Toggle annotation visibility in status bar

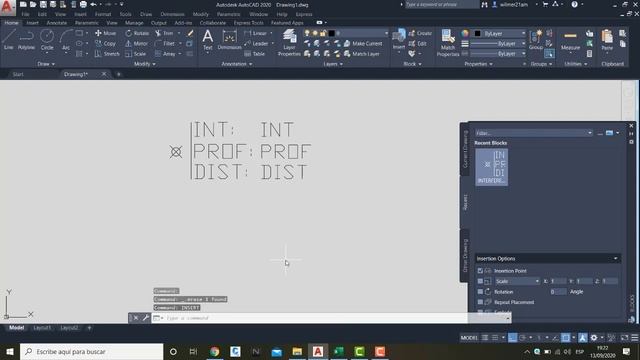coord(583,338)
